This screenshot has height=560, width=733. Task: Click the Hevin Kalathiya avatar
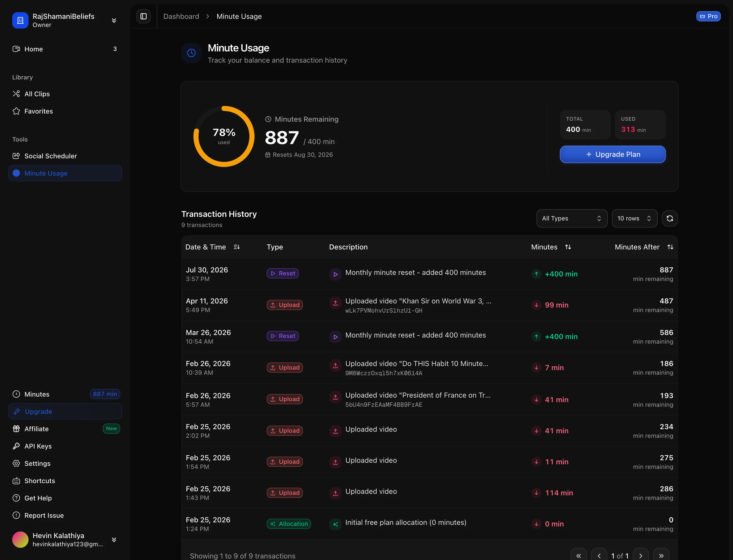(x=20, y=540)
